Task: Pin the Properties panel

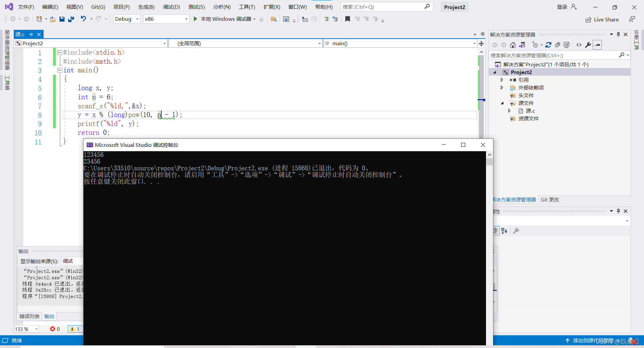Action: (x=618, y=211)
